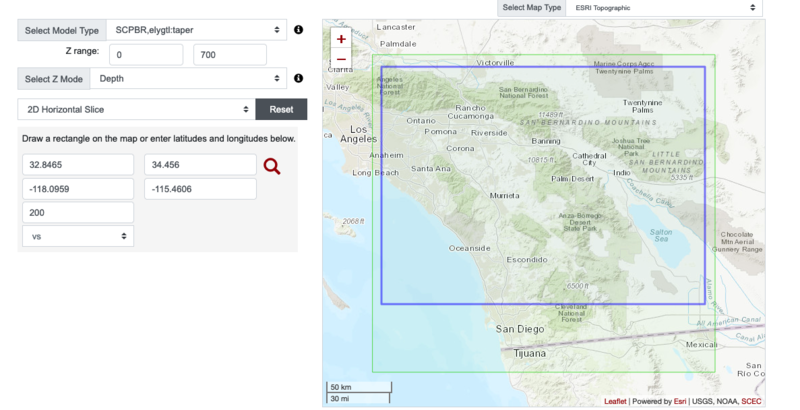The width and height of the screenshot is (800, 410).
Task: Click San Diego label on the map
Action: [x=520, y=329]
